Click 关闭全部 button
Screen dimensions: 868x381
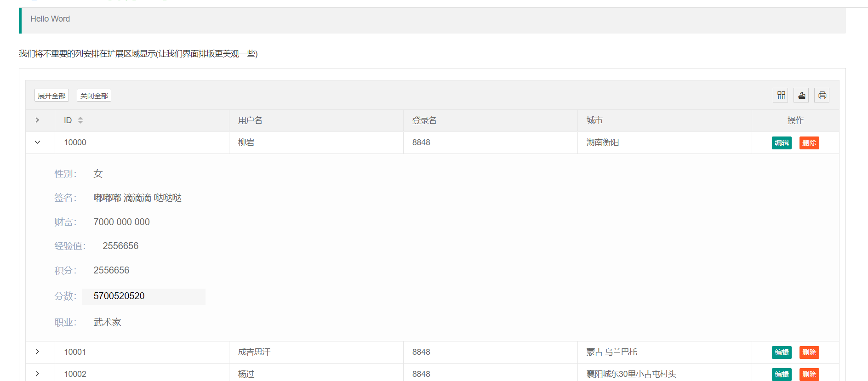click(x=94, y=96)
